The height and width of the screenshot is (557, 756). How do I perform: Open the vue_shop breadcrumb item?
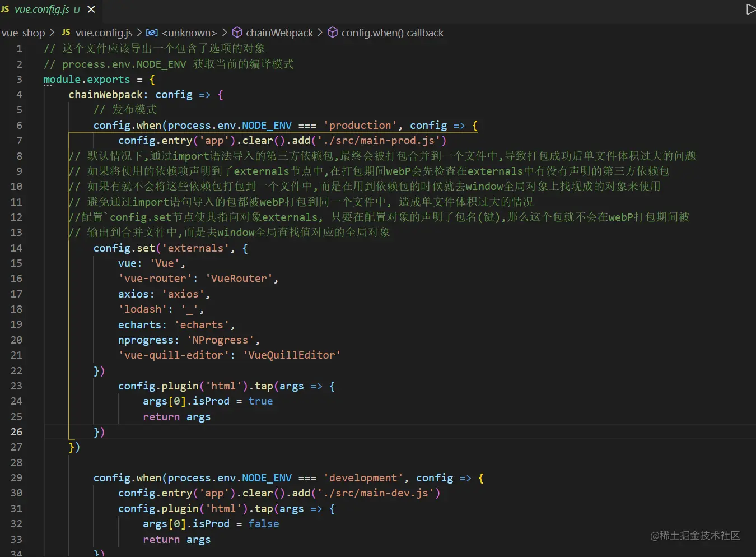click(x=23, y=33)
